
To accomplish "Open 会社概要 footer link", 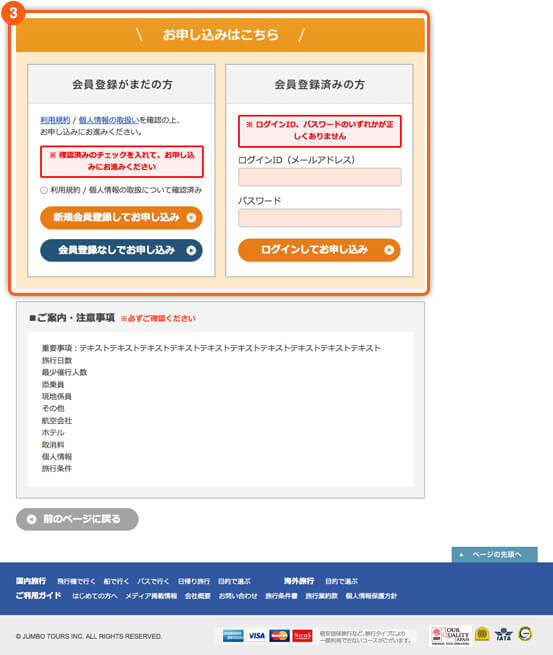I will point(198,596).
